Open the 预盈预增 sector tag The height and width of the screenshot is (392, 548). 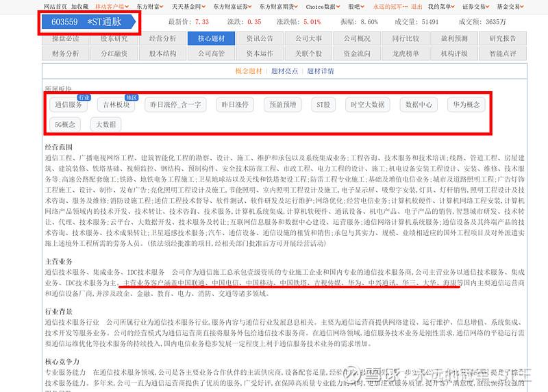(x=283, y=105)
